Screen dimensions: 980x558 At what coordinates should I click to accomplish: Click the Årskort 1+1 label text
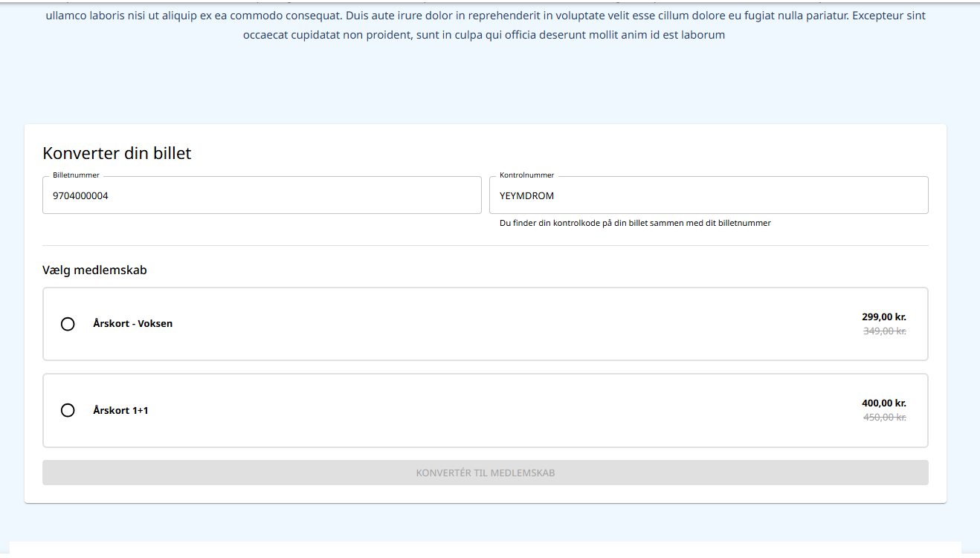pos(120,410)
